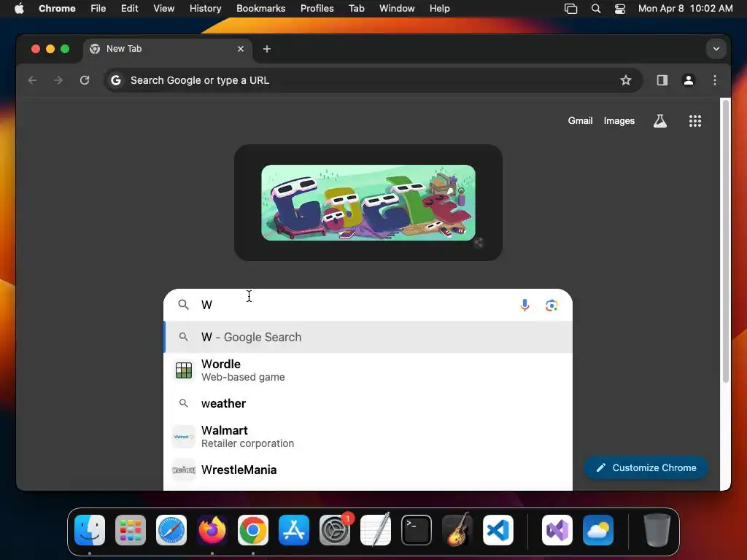Open the Bookmarks menu
The height and width of the screenshot is (560, 747).
coord(260,9)
